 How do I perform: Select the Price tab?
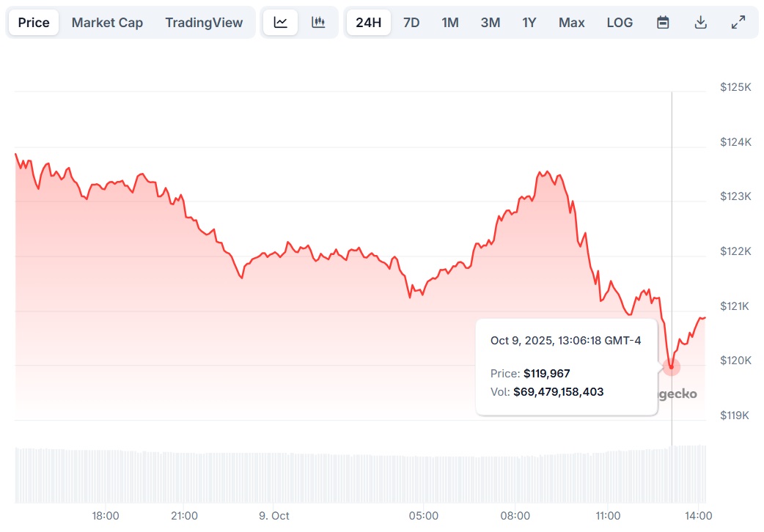coord(34,23)
